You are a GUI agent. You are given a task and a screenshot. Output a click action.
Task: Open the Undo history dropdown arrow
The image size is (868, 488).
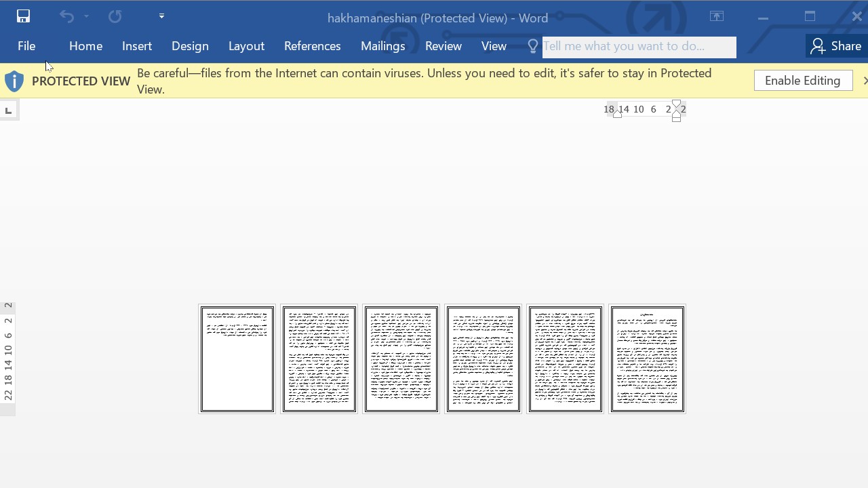tap(86, 16)
